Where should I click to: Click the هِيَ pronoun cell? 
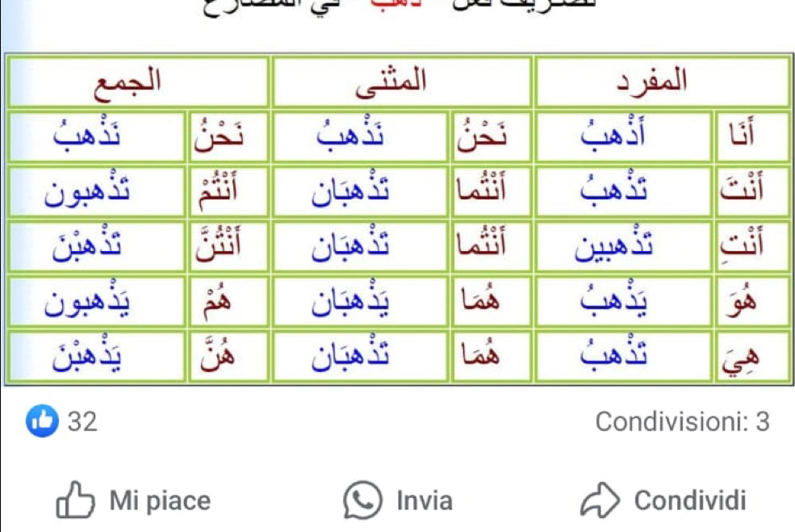(x=752, y=356)
